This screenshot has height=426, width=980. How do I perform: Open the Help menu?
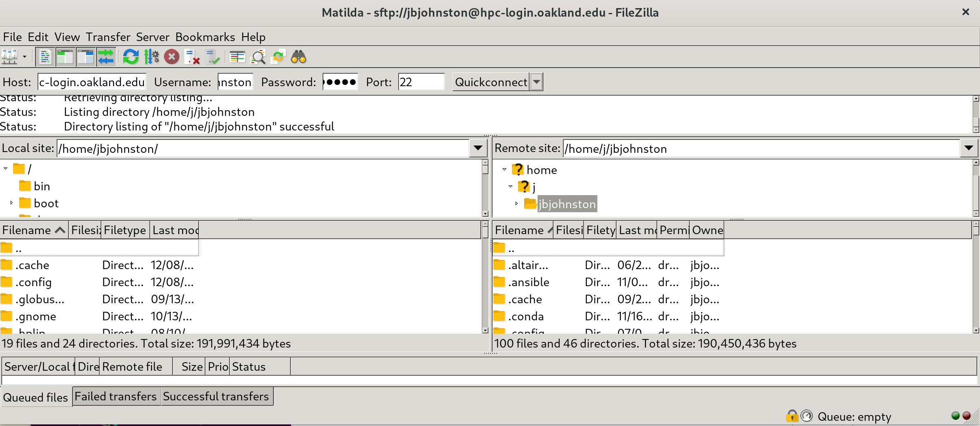253,37
